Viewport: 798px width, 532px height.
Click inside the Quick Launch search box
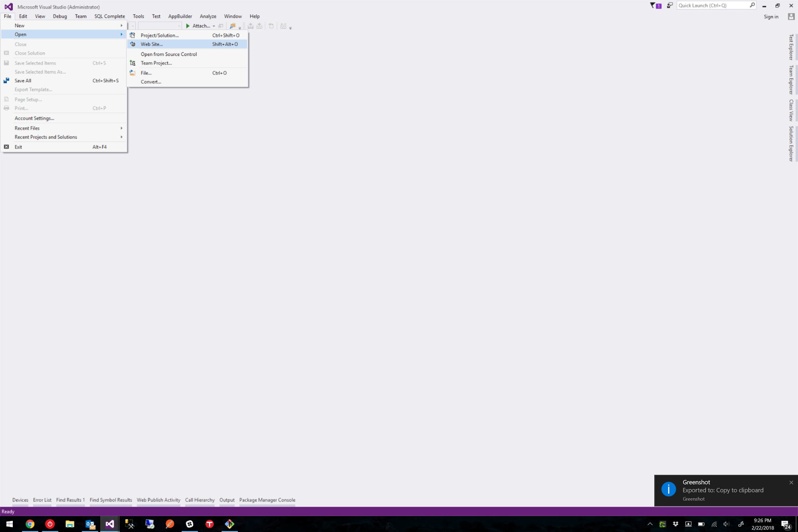[x=712, y=6]
